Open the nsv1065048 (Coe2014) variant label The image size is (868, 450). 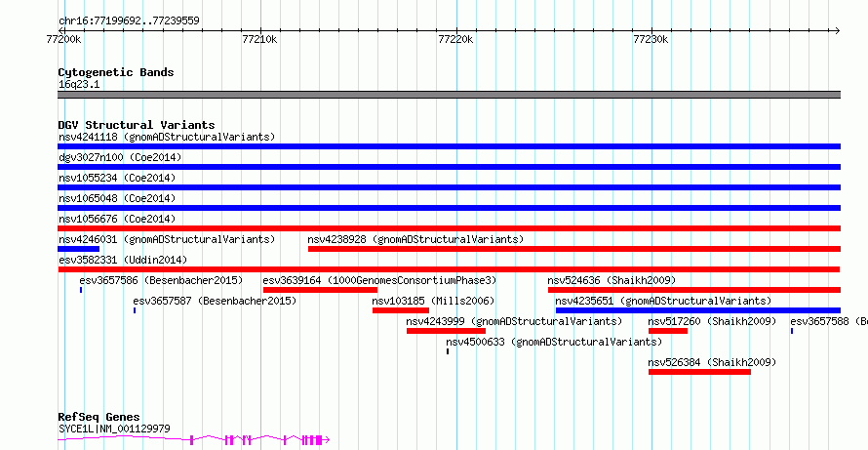point(117,198)
